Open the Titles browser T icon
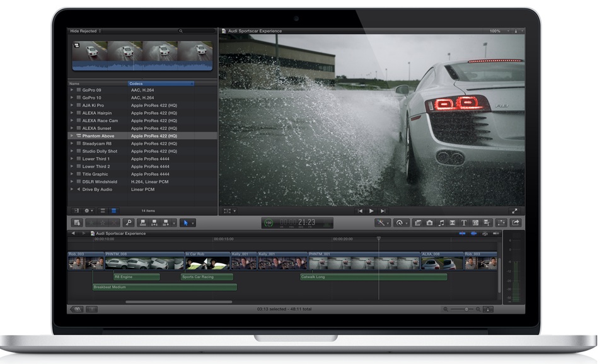Viewport: 602px width, 364px height. pyautogui.click(x=464, y=222)
